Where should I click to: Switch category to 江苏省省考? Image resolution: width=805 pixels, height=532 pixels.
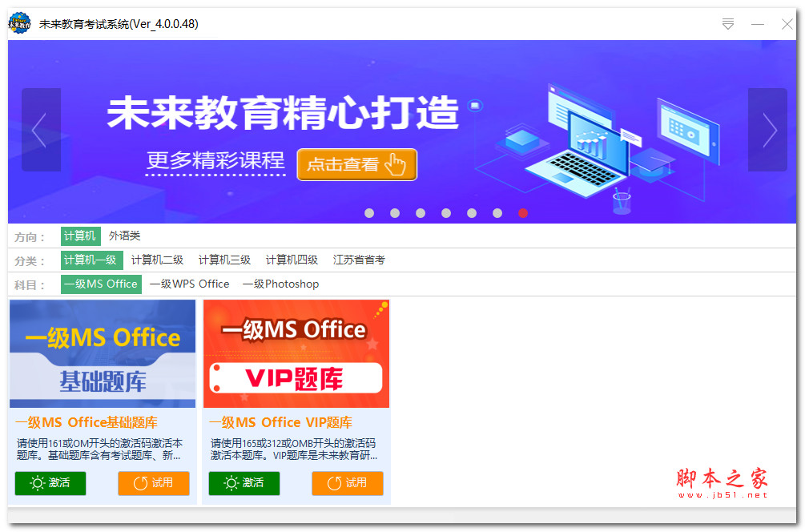pyautogui.click(x=359, y=260)
